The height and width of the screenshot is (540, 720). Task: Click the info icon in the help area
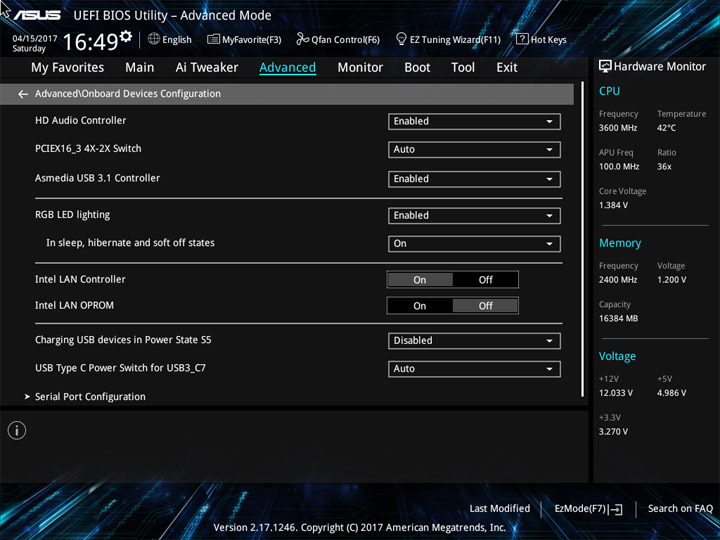(x=17, y=431)
